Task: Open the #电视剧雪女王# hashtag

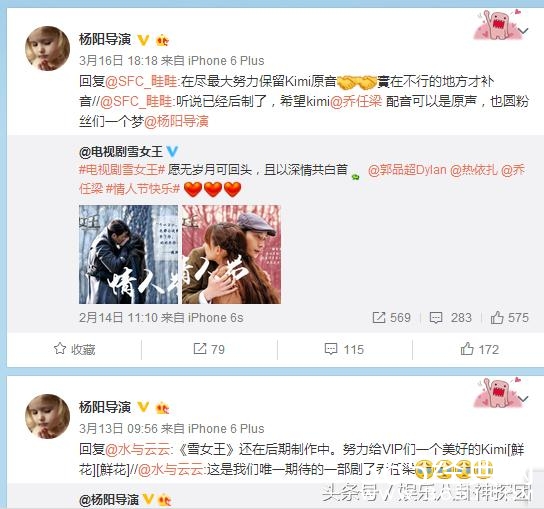Action: pos(122,170)
